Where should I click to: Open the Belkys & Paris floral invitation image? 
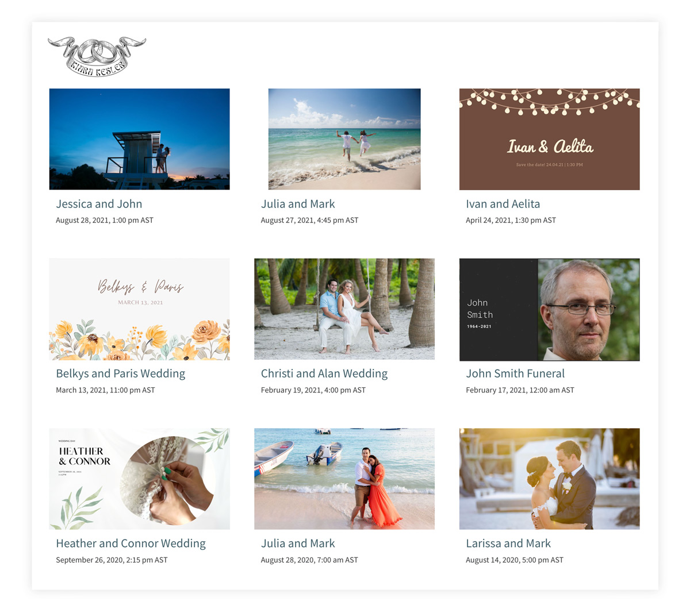(x=140, y=309)
